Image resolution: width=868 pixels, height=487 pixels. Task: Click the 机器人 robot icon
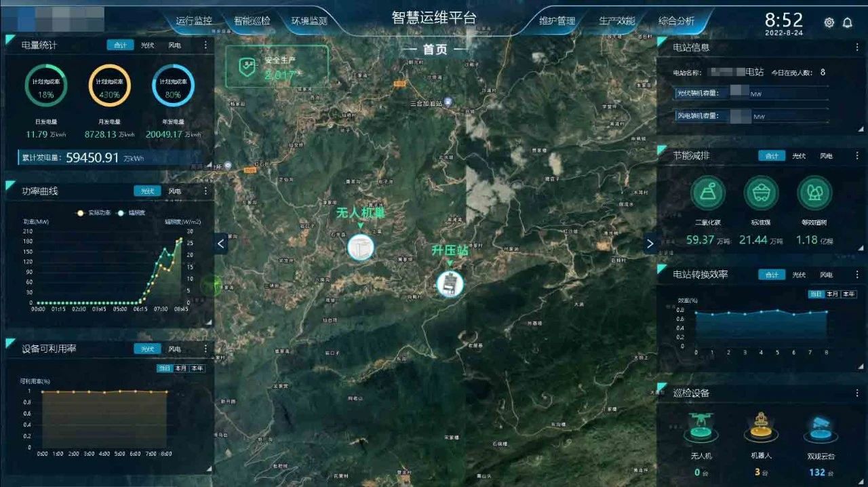point(760,424)
